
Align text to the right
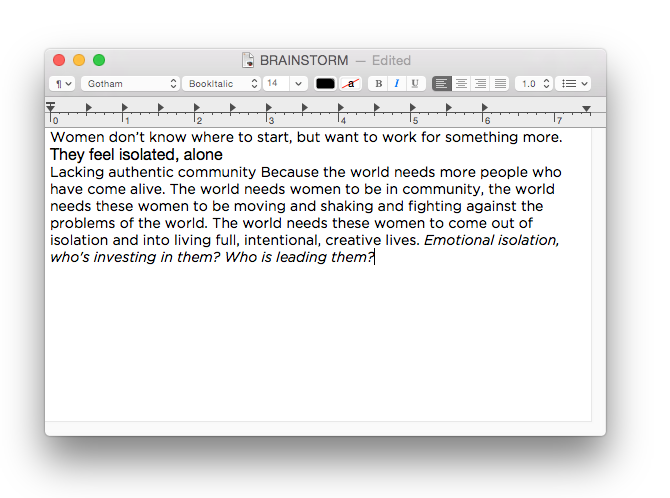click(x=480, y=84)
